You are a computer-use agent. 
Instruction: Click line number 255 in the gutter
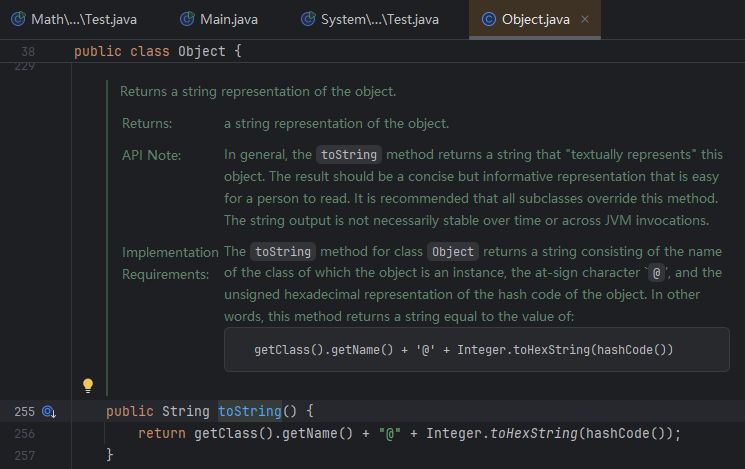(24, 411)
